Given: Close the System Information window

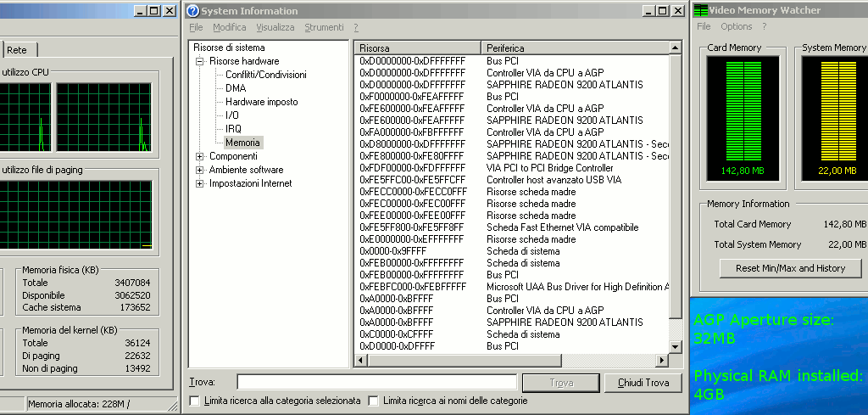Looking at the screenshot, I should pyautogui.click(x=677, y=10).
